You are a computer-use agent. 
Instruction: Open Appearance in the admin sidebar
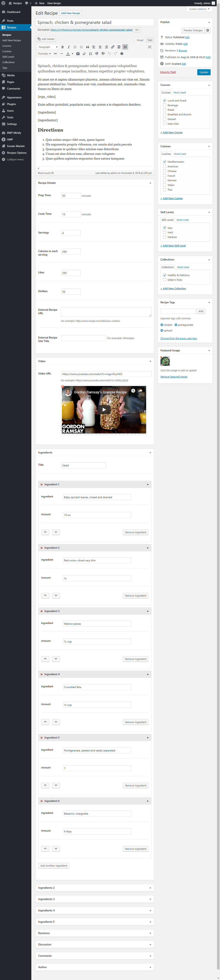14,97
